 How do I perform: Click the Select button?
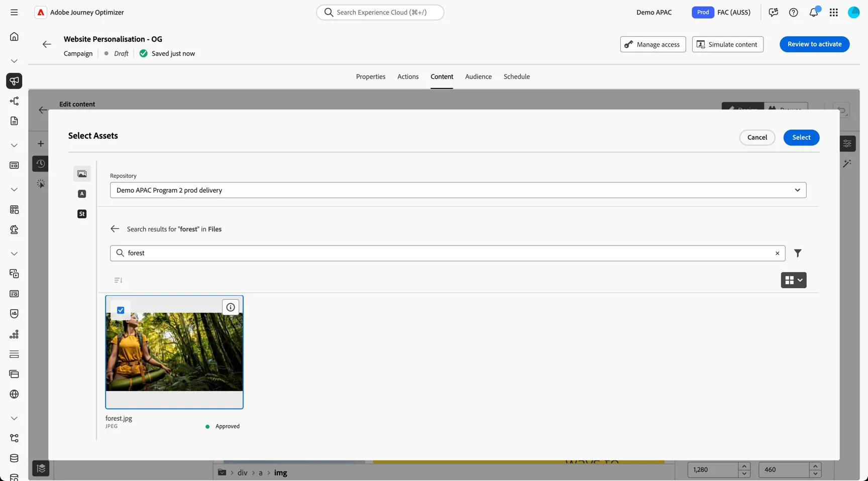pos(801,138)
